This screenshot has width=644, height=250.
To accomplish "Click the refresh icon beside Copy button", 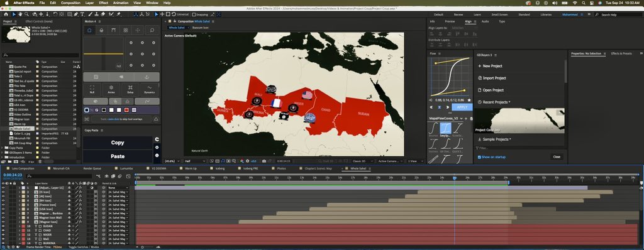I will (157, 139).
